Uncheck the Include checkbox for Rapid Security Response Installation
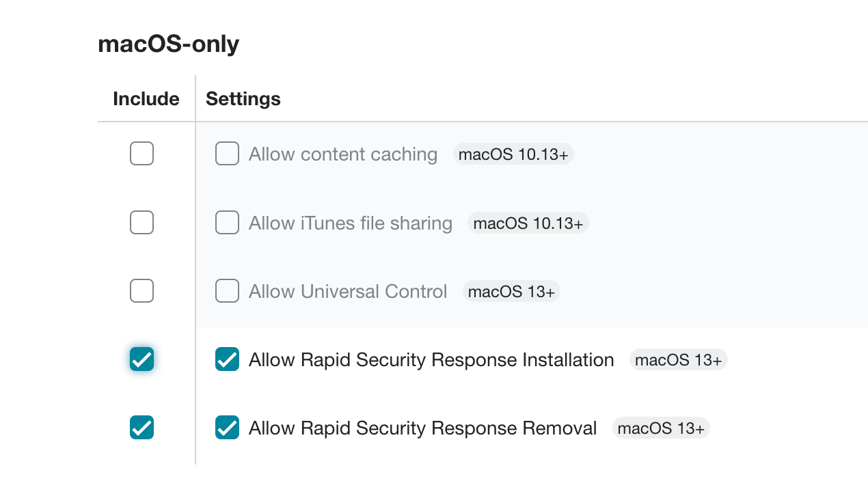 [141, 359]
